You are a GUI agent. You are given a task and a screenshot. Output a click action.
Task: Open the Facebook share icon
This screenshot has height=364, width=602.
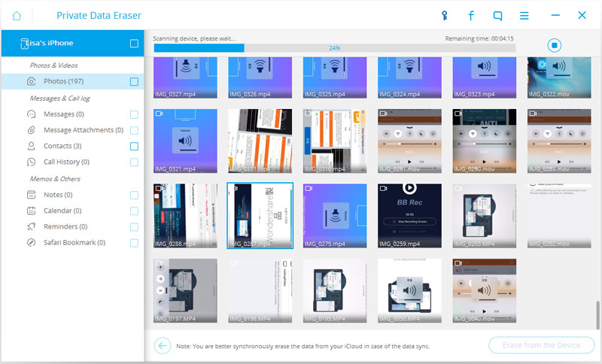click(471, 16)
